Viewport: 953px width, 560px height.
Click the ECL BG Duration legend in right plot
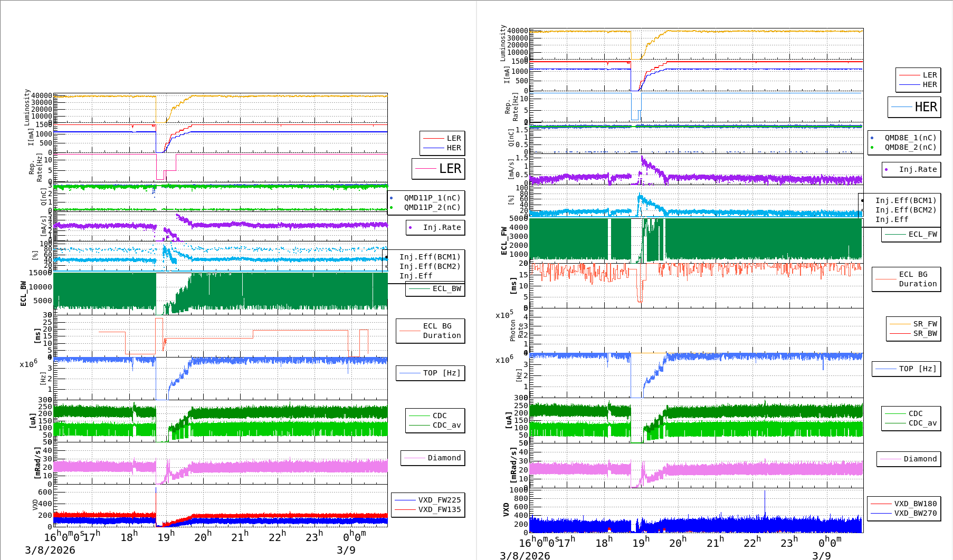click(906, 279)
